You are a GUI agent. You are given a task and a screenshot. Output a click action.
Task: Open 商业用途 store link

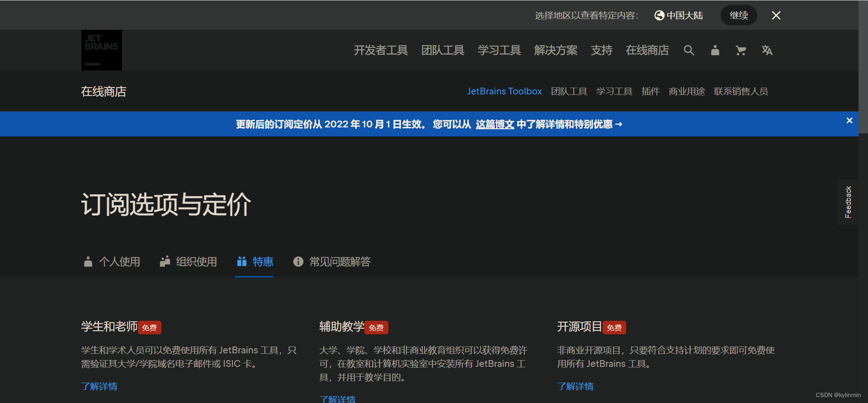pyautogui.click(x=686, y=91)
